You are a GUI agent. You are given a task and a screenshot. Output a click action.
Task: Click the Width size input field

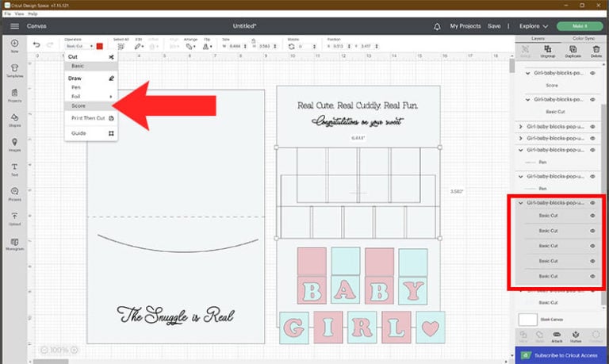235,46
